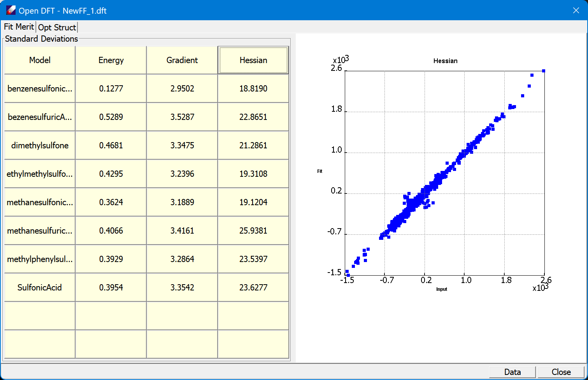Screen dimensions: 588x380
Task: Click the Model column header
Action: (x=40, y=60)
